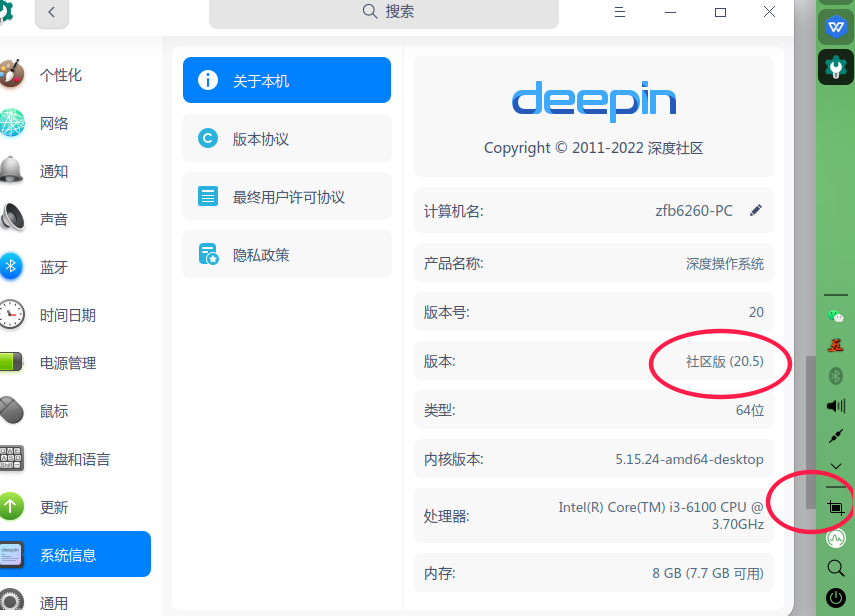The height and width of the screenshot is (616, 855).
Task: Click the wired network plug icon
Action: 835,436
